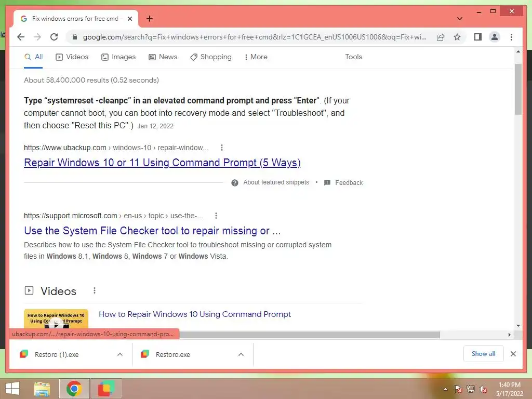Open network status tray icon

[471, 389]
